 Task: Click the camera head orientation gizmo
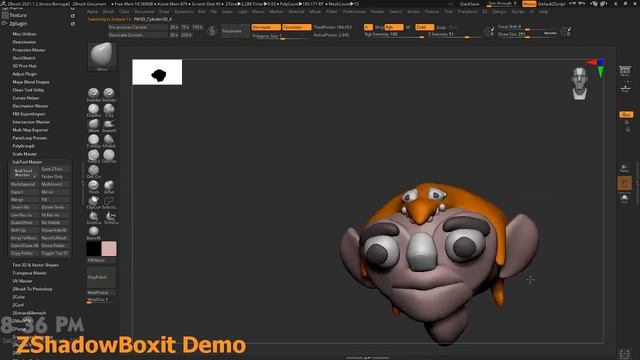point(580,84)
